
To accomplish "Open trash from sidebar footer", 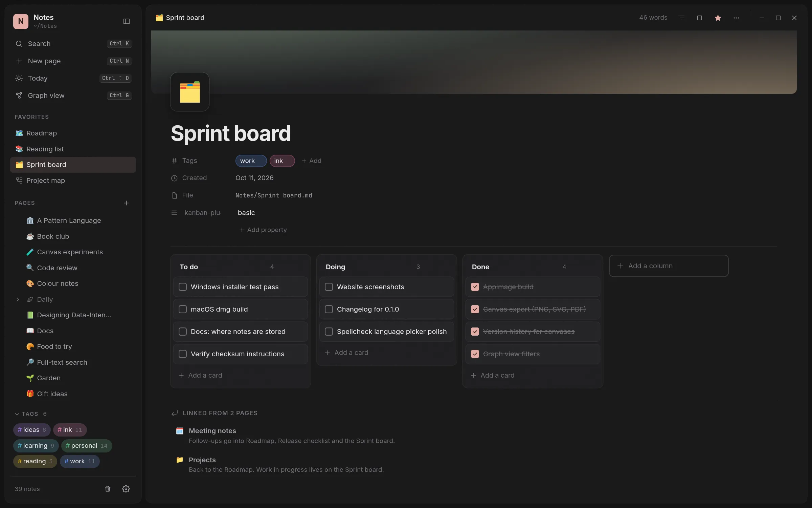I will coord(108,489).
